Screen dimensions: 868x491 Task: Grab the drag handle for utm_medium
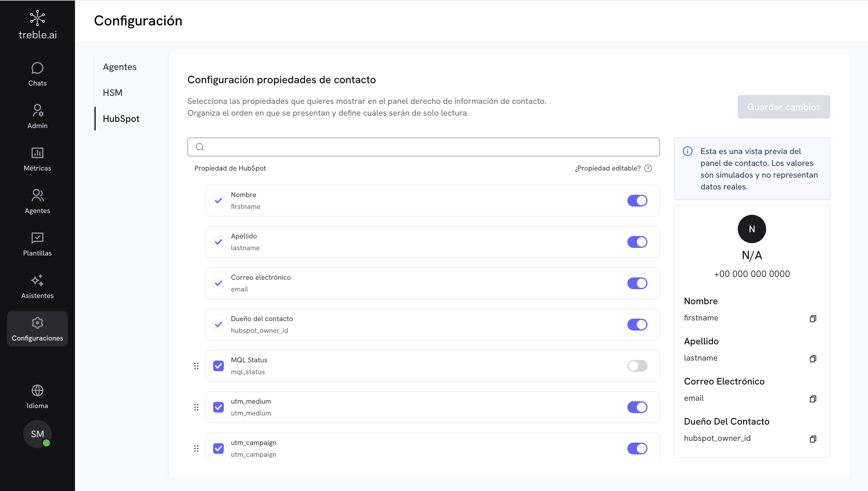click(x=196, y=407)
